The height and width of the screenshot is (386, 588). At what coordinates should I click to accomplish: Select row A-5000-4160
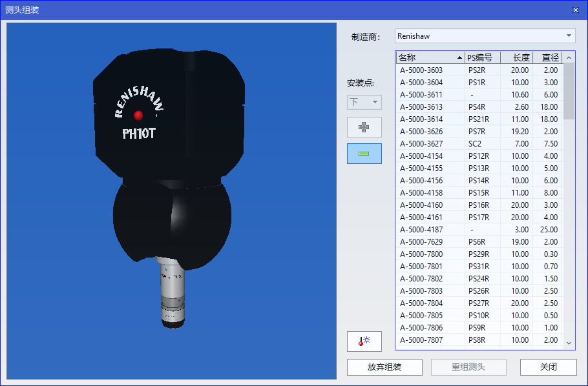[x=479, y=205]
